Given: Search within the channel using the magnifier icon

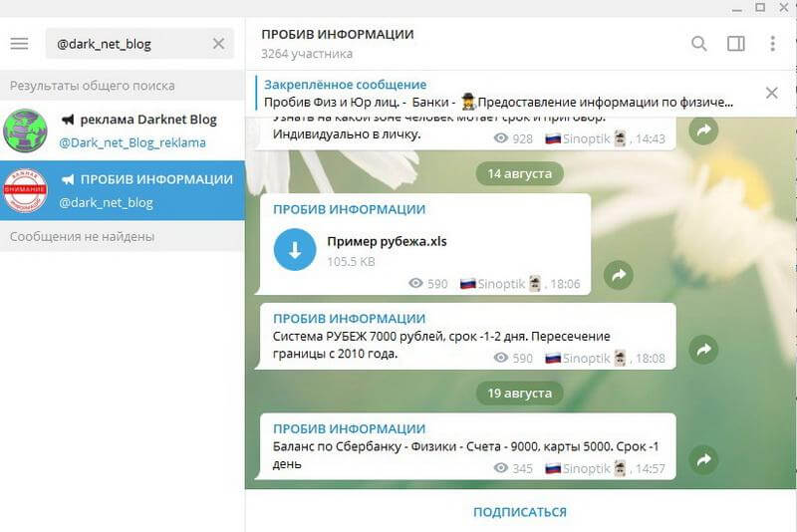Looking at the screenshot, I should click(x=699, y=44).
